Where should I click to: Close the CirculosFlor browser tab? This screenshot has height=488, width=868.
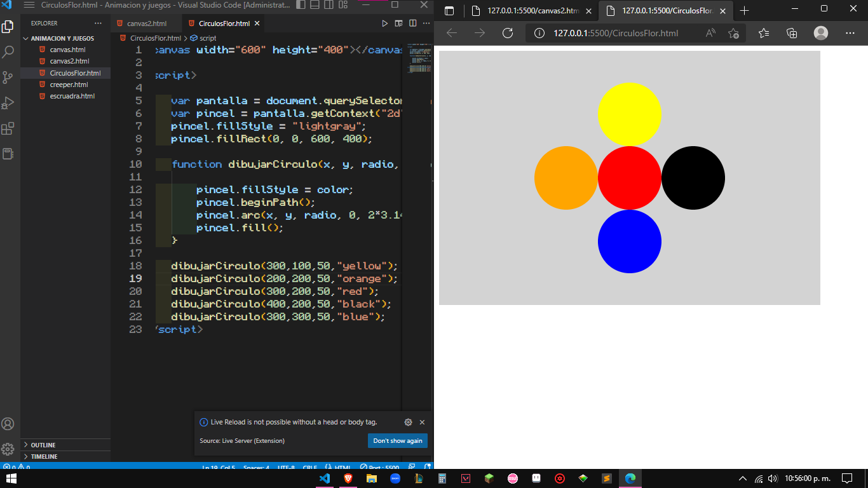pos(724,11)
